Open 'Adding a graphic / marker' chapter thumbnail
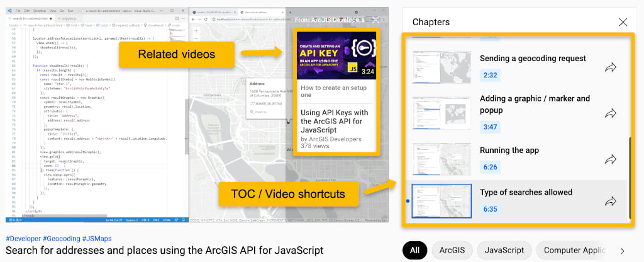Screen dimensions: 644x262 click(441, 113)
